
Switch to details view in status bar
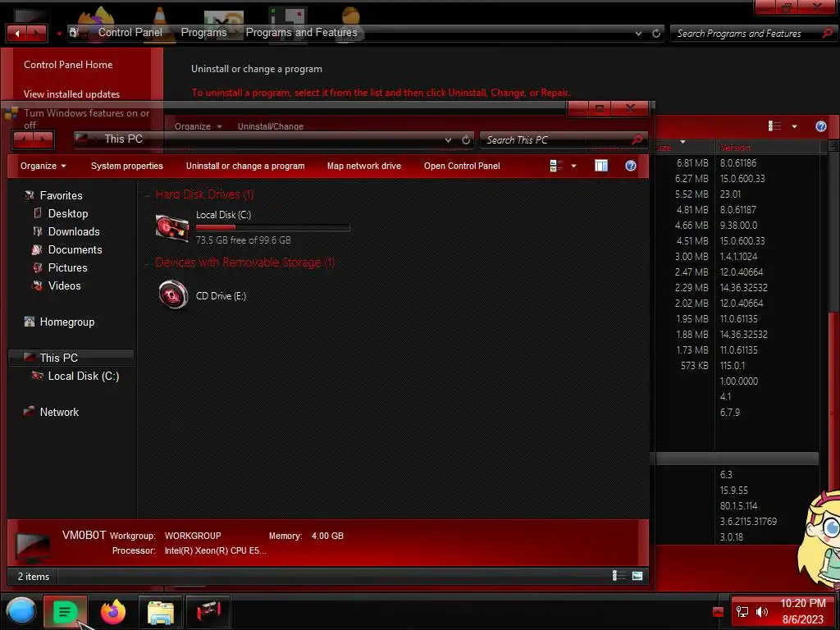pos(619,576)
